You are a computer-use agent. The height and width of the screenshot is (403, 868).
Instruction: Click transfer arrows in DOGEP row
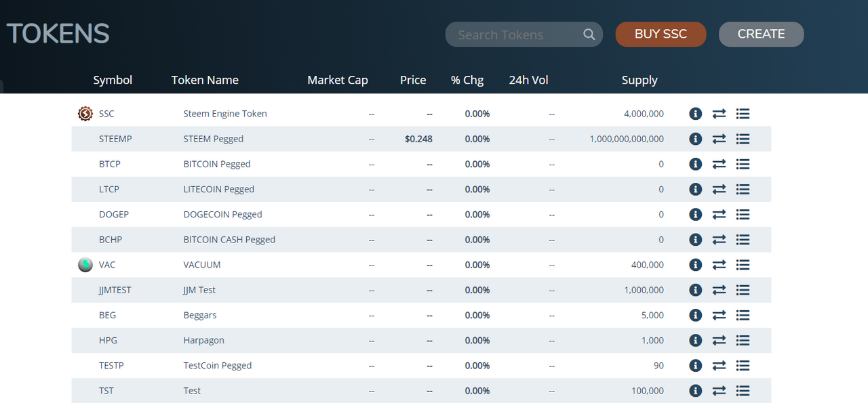pos(719,214)
